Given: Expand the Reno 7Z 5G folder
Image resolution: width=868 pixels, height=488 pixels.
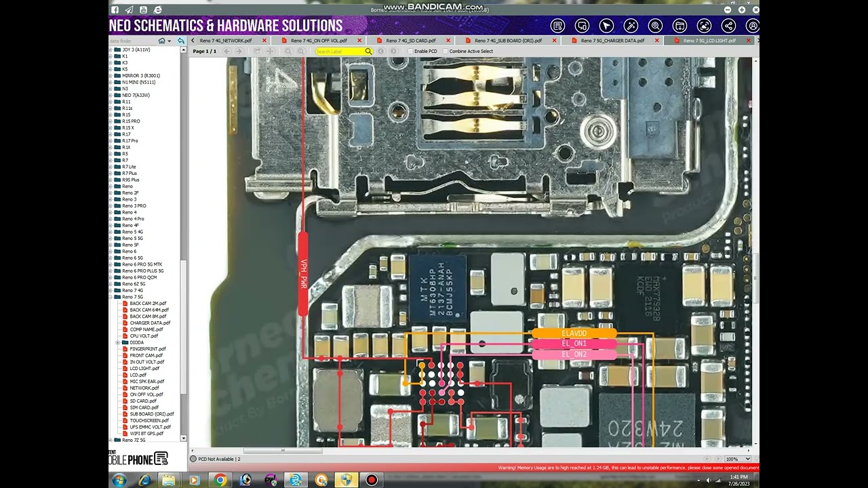Looking at the screenshot, I should (x=111, y=440).
